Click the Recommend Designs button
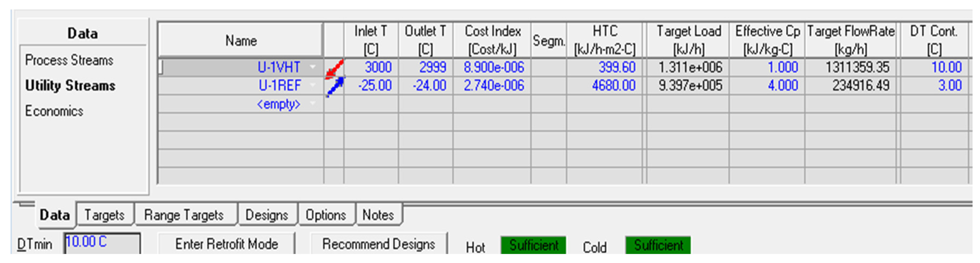The image size is (980, 263). click(x=379, y=244)
